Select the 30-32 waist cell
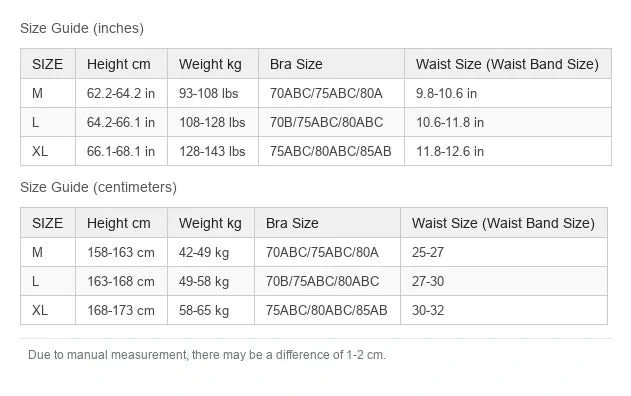Viewport: 631px width, 396px height. pyautogui.click(x=504, y=310)
